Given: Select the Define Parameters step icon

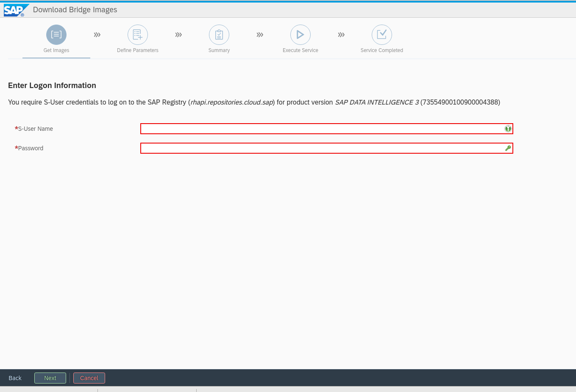Looking at the screenshot, I should [138, 35].
